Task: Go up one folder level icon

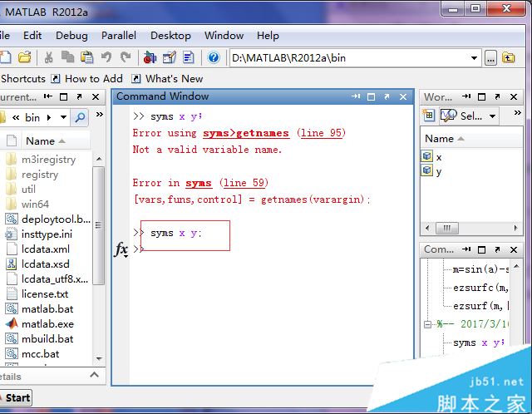Action: tap(508, 58)
